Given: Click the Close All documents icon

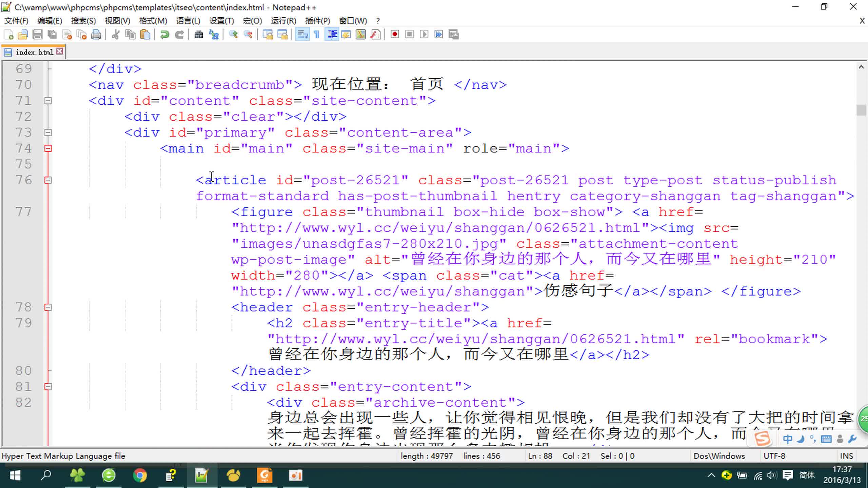Looking at the screenshot, I should 82,34.
